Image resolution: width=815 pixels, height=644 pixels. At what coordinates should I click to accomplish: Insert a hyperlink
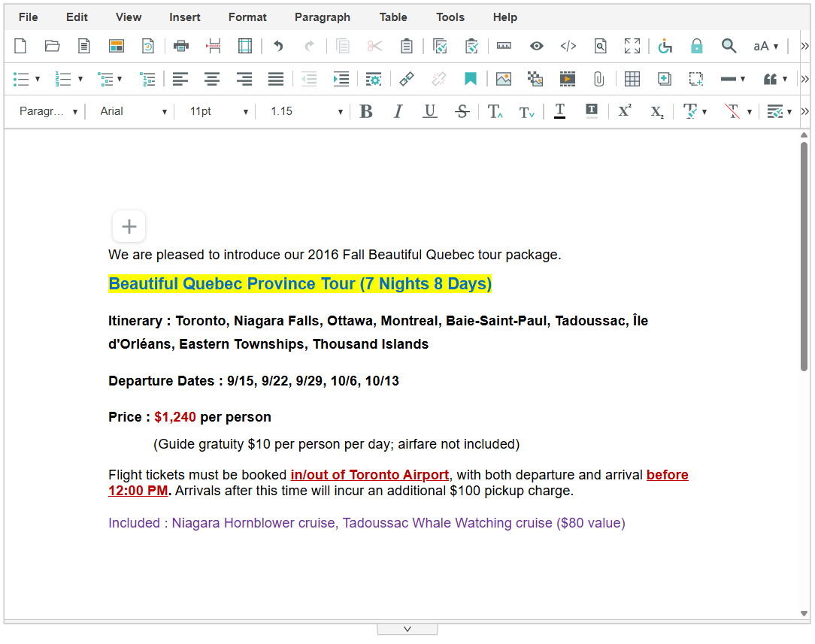[x=407, y=79]
